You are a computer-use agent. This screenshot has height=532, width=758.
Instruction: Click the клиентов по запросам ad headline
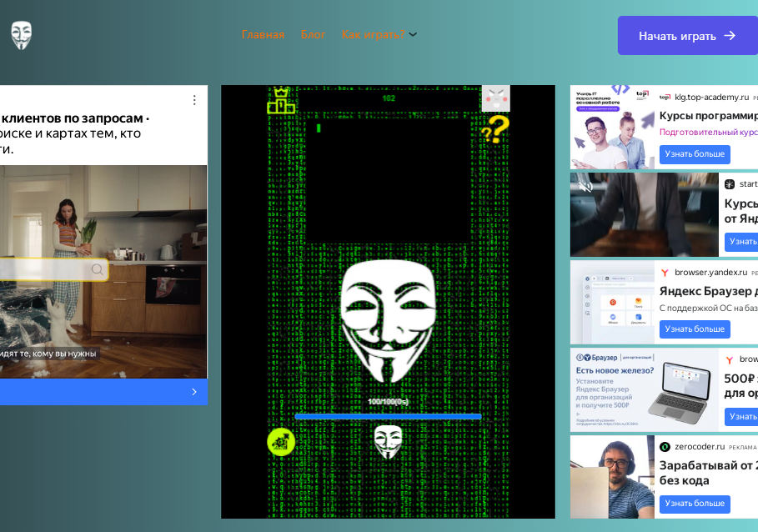pyautogui.click(x=74, y=118)
